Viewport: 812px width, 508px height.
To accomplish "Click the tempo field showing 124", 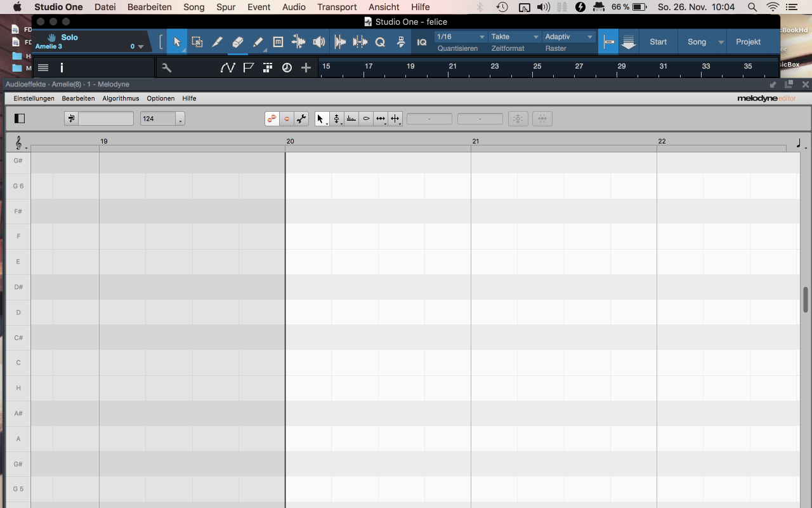I will pyautogui.click(x=157, y=119).
